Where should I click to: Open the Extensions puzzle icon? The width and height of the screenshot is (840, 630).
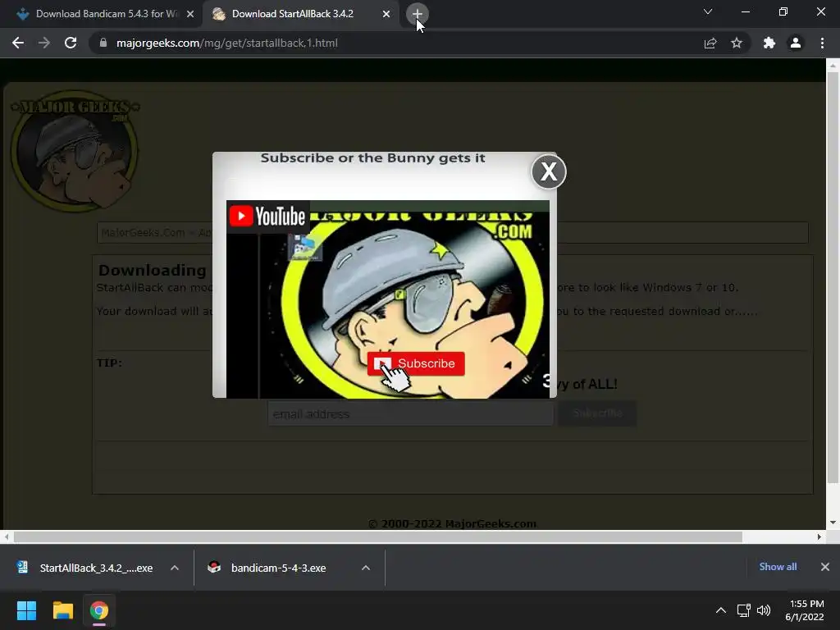[769, 43]
